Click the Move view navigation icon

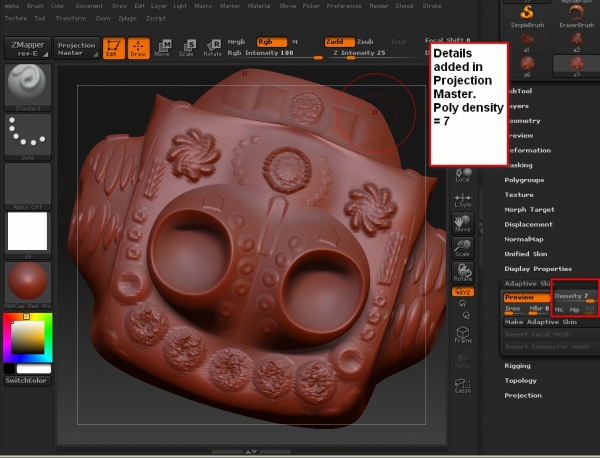click(463, 223)
